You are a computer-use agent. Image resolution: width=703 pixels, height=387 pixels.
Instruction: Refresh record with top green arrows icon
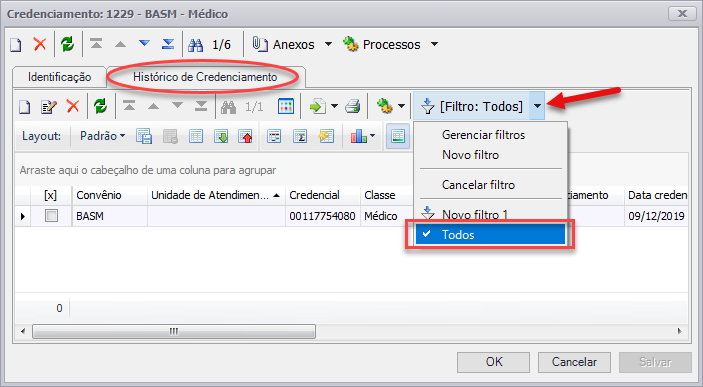[68, 44]
